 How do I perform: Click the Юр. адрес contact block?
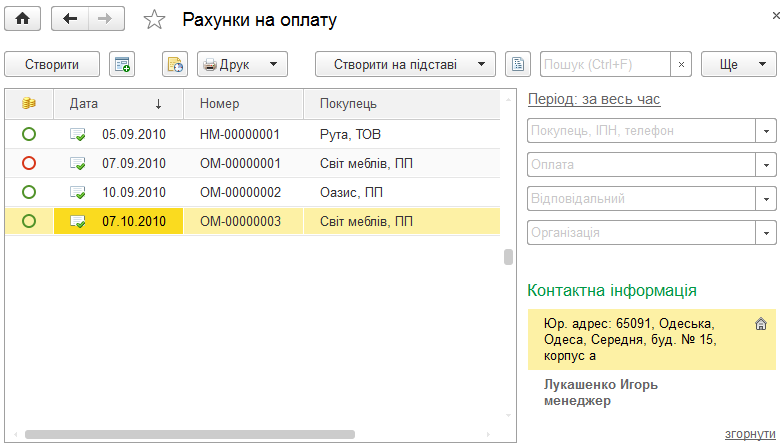[x=652, y=340]
